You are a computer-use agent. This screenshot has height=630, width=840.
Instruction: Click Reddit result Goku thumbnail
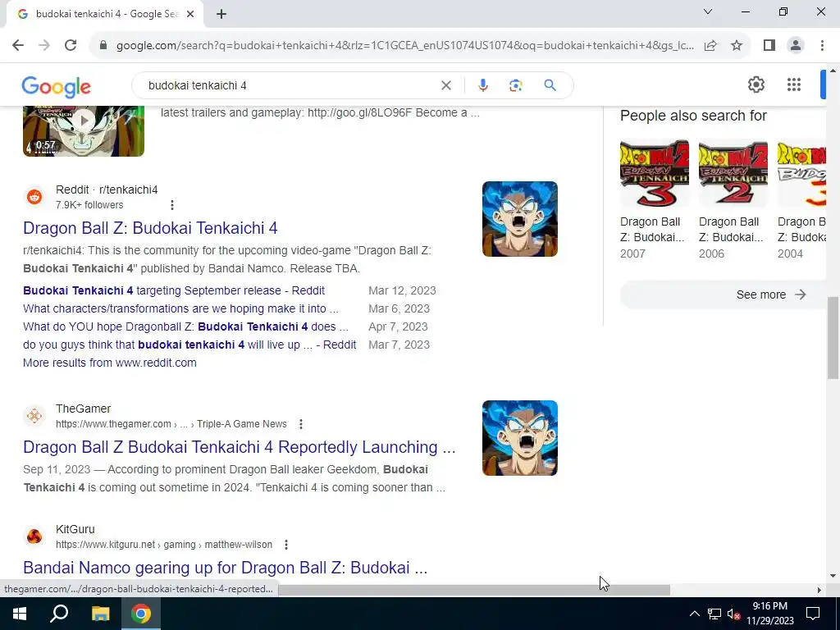coord(519,219)
